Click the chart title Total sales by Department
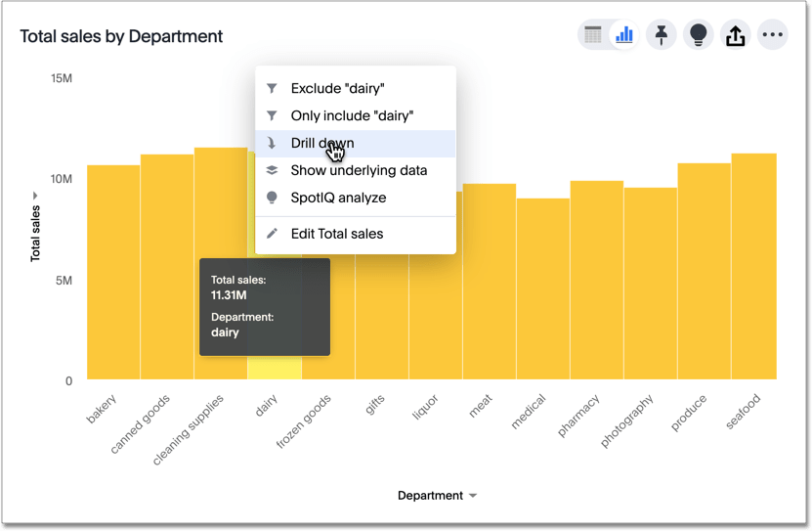Image resolution: width=812 pixels, height=531 pixels. tap(121, 37)
